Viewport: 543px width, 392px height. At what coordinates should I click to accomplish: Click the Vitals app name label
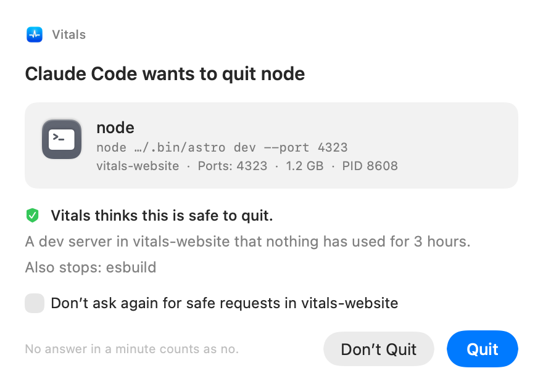coord(69,35)
